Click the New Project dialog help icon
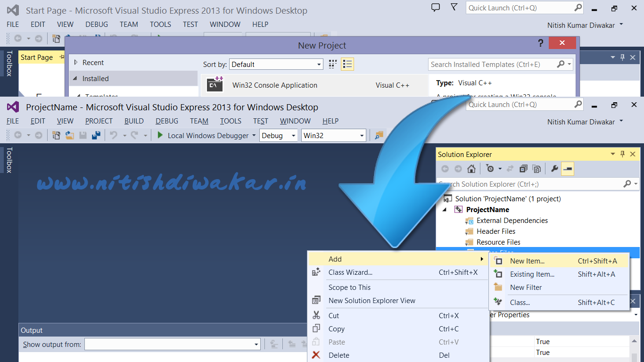This screenshot has height=362, width=644. pos(541,43)
